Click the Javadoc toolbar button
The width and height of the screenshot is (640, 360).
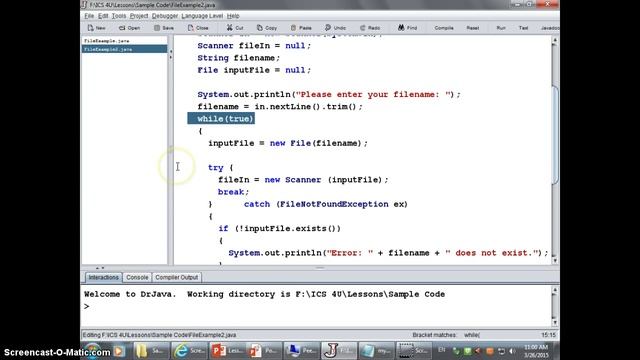[549, 28]
